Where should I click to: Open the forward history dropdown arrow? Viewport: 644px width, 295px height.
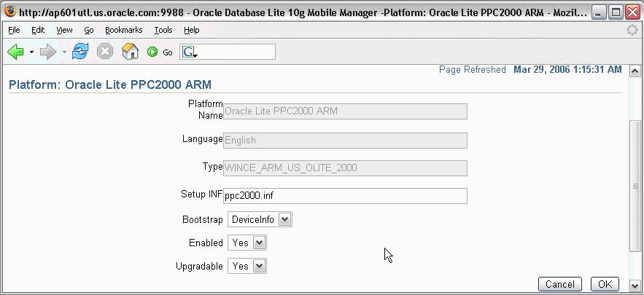[64, 52]
